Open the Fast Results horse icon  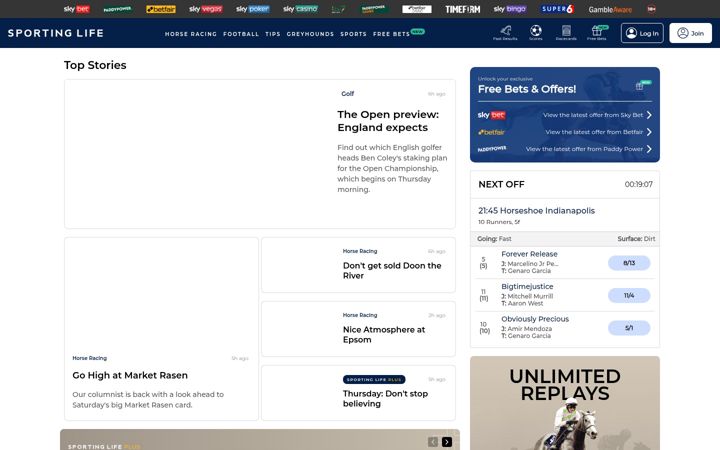coord(505,33)
